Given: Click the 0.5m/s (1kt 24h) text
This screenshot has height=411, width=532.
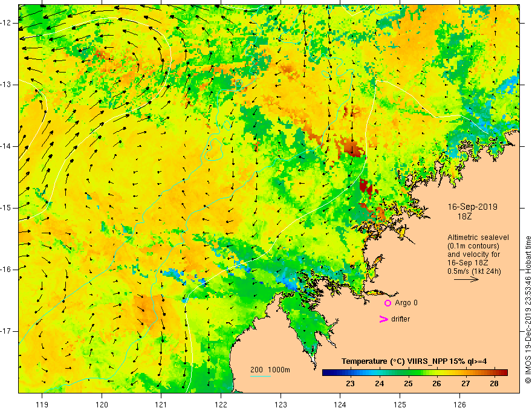Looking at the screenshot, I should tap(474, 271).
